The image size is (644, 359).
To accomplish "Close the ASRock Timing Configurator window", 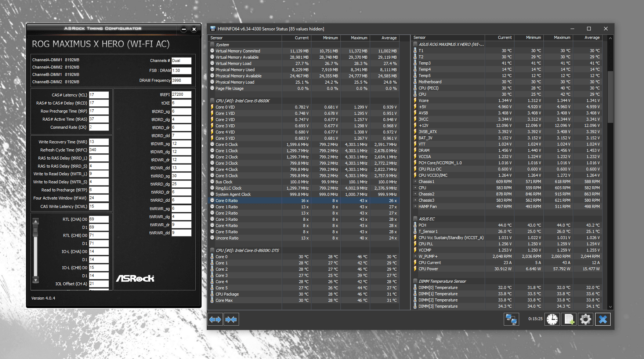I will pos(194,29).
